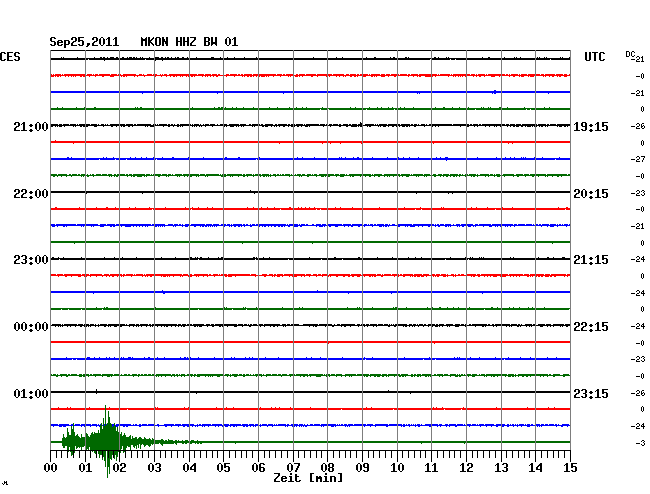This screenshot has height=494, width=650.
Task: Select minute marker 15 on time axis
Action: coord(570,468)
